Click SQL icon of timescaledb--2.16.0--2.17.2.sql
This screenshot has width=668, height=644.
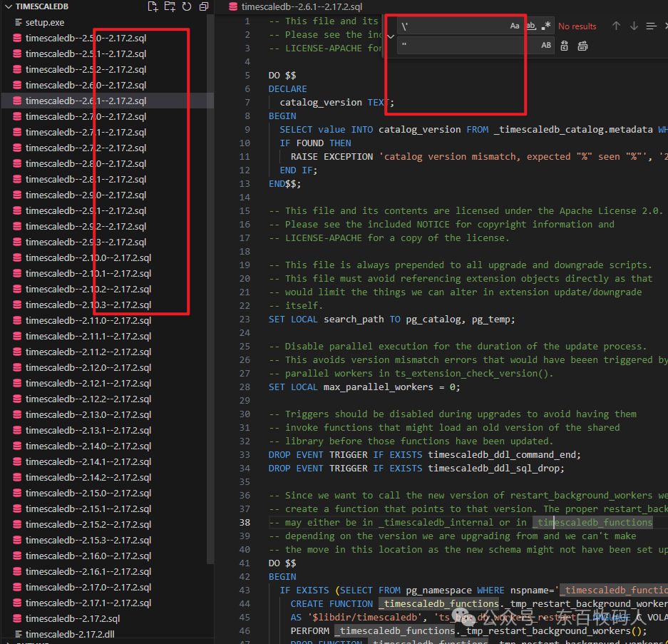coord(17,556)
